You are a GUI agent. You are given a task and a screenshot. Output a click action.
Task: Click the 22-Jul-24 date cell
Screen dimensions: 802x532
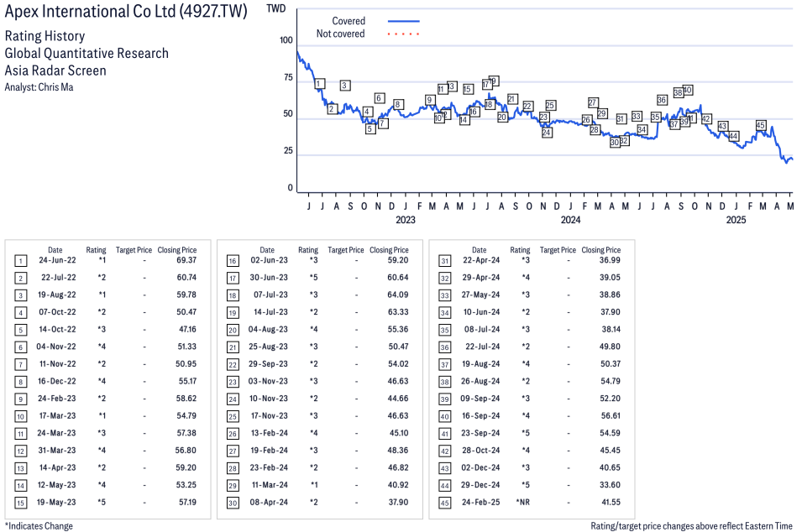(x=482, y=347)
